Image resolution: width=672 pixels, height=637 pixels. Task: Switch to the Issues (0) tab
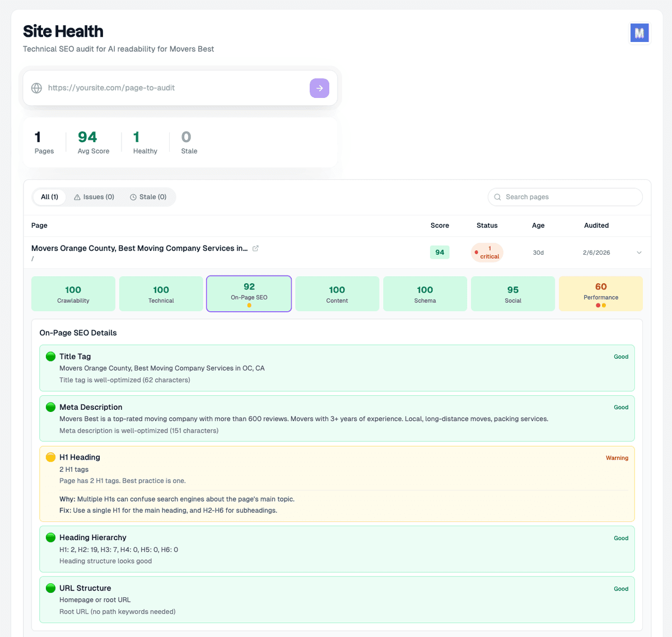pyautogui.click(x=94, y=196)
